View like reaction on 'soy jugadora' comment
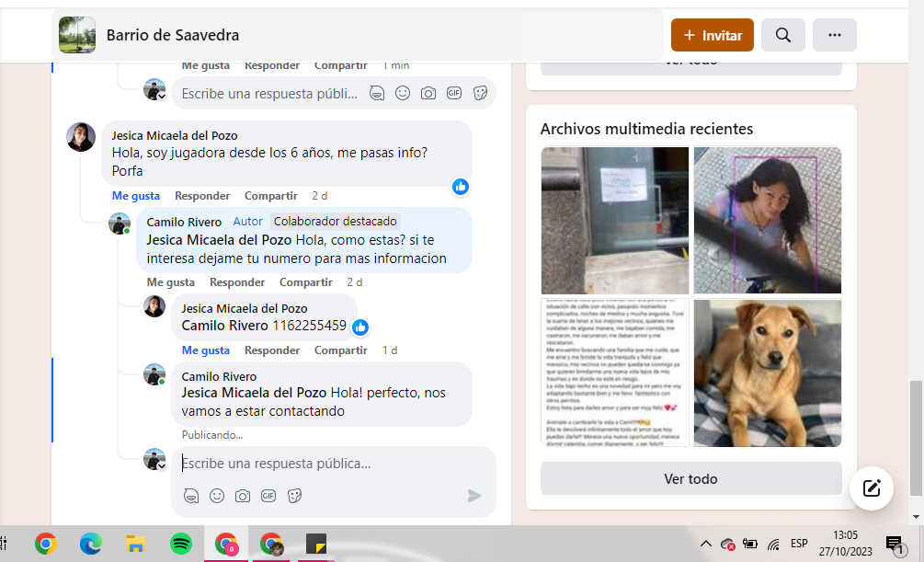Image resolution: width=924 pixels, height=562 pixels. pos(461,187)
